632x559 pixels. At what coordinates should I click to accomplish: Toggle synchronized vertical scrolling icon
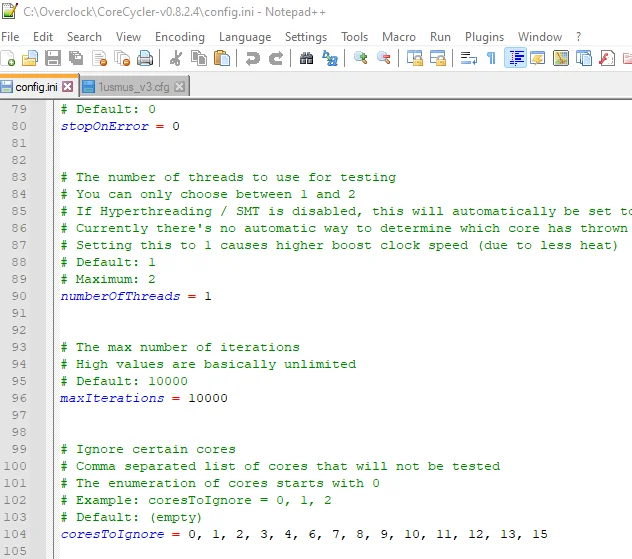415,58
